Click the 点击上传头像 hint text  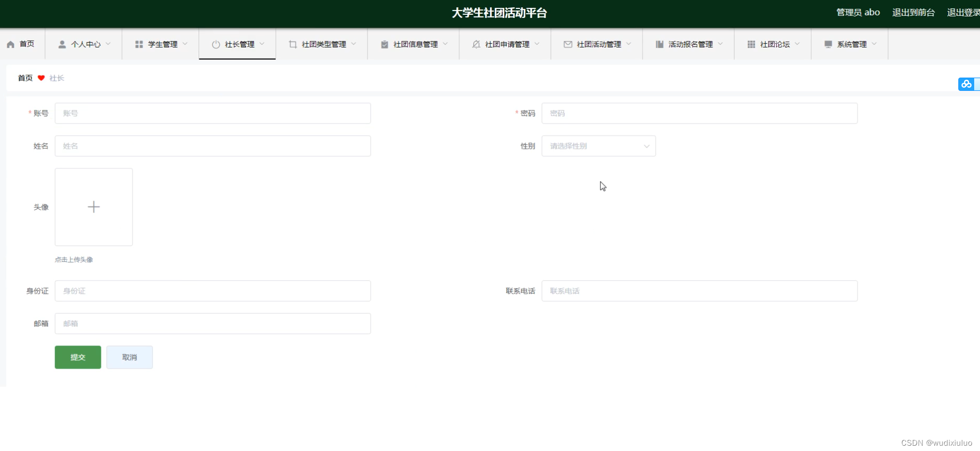(74, 260)
